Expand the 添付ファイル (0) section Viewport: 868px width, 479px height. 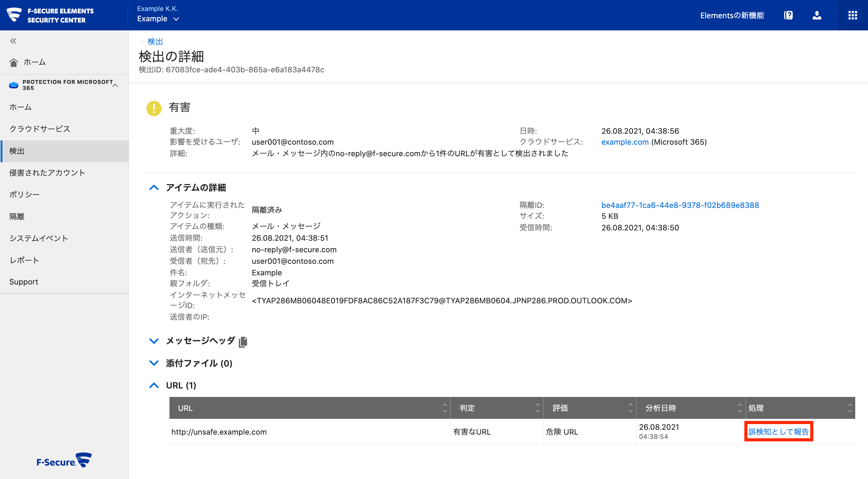154,363
